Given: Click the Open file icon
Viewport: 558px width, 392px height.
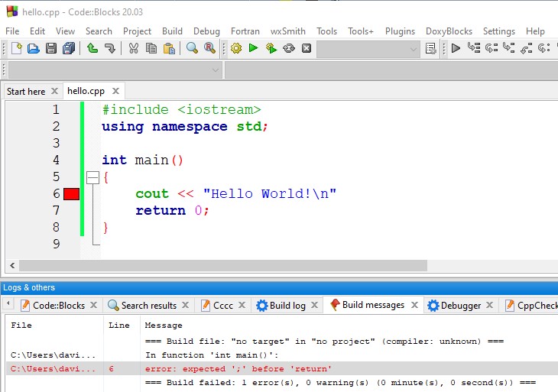Looking at the screenshot, I should pos(34,48).
